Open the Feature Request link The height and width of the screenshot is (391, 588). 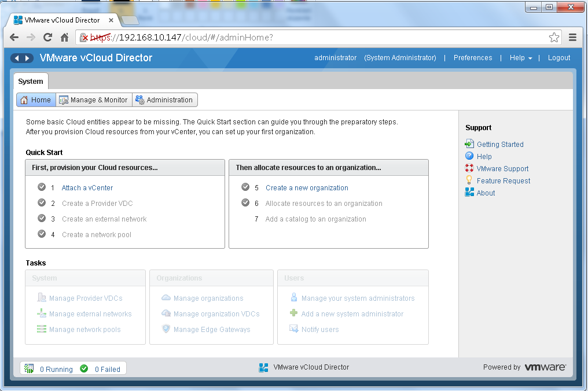tap(504, 180)
